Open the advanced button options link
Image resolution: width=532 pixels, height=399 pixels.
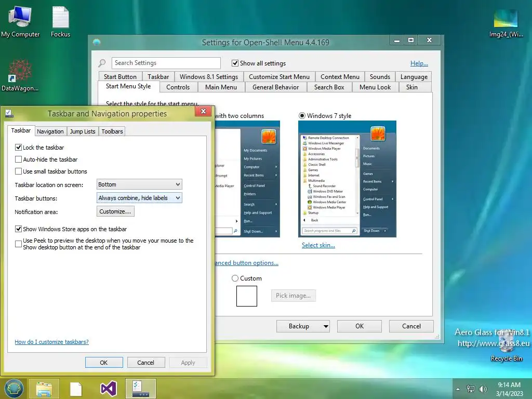(247, 262)
